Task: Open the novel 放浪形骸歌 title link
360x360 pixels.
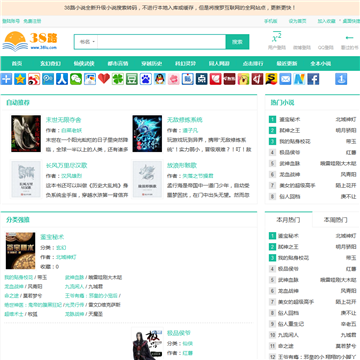Action: pos(182,165)
